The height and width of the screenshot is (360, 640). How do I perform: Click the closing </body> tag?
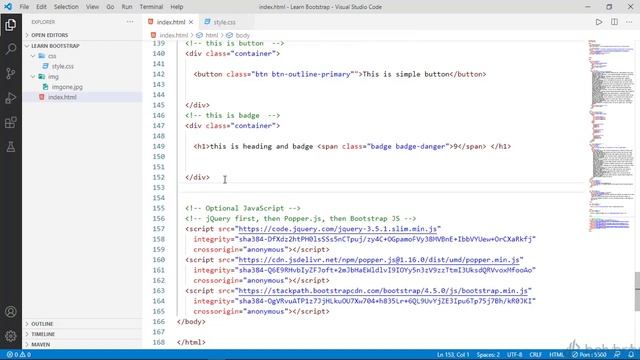coord(191,322)
